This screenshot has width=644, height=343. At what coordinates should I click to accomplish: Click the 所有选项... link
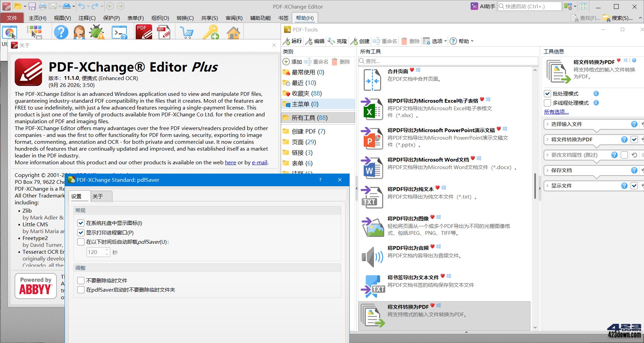pyautogui.click(x=556, y=112)
